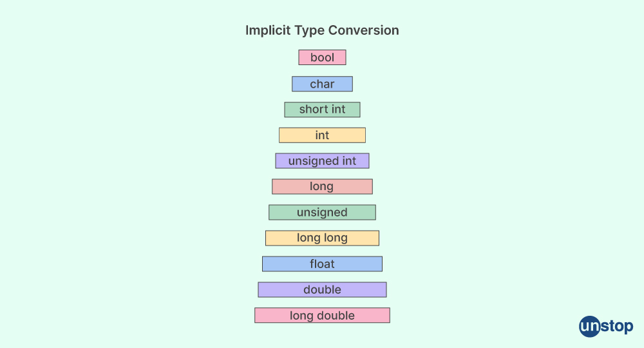Viewport: 644px width, 348px height.
Task: Click the second long in long long box
Action: 335,238
